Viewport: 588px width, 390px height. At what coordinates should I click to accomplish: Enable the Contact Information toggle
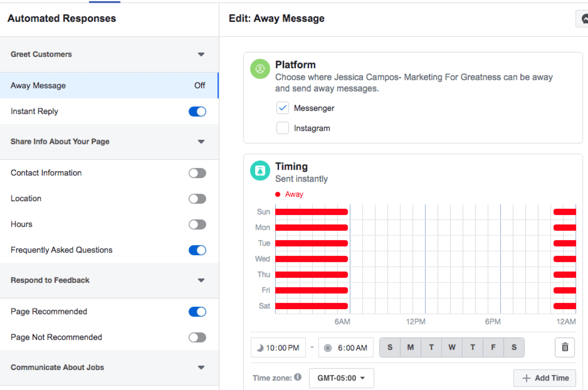click(x=197, y=173)
